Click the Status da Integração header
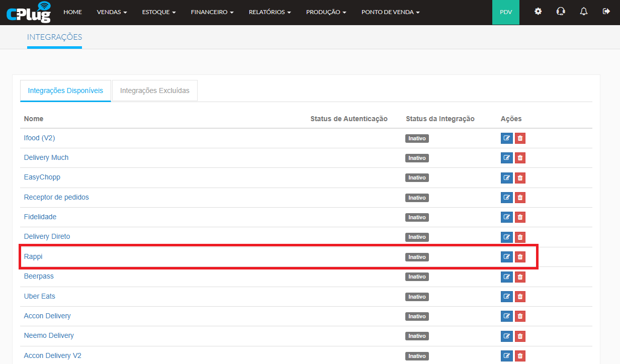 (x=440, y=119)
